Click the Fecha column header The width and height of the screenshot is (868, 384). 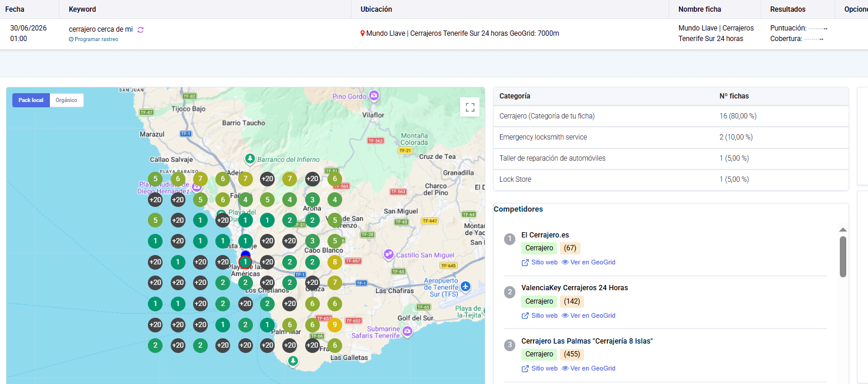15,9
